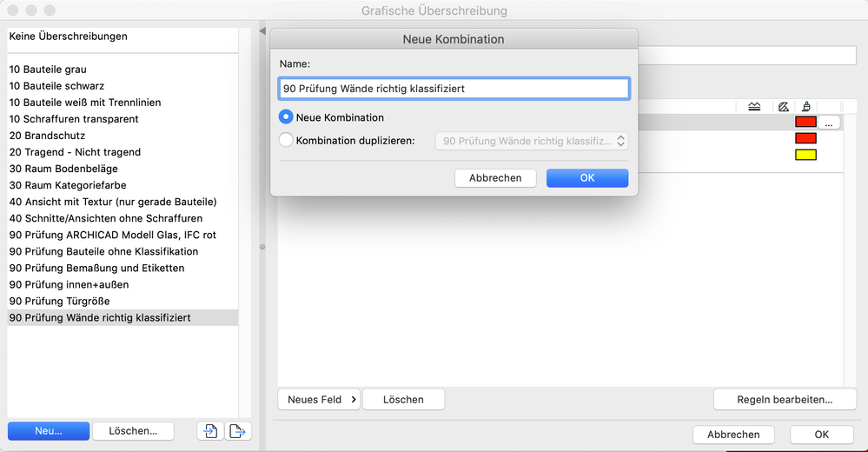Select 30 Raum Bodenbeläge
The width and height of the screenshot is (868, 452).
(123, 169)
